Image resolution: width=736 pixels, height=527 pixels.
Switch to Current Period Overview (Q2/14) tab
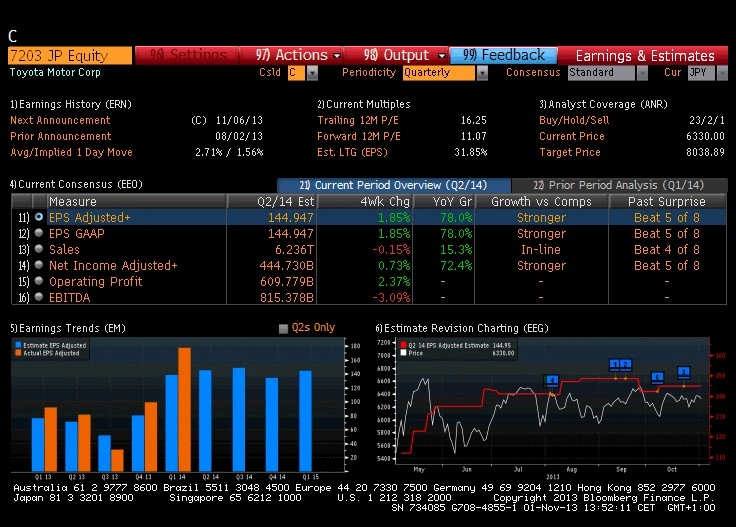pyautogui.click(x=393, y=185)
